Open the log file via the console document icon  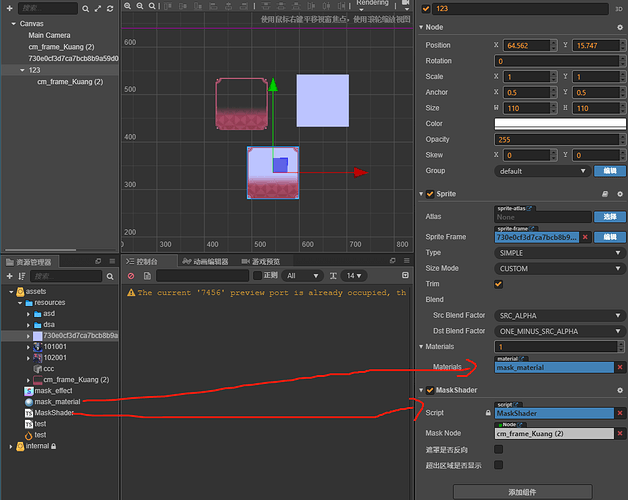point(147,276)
